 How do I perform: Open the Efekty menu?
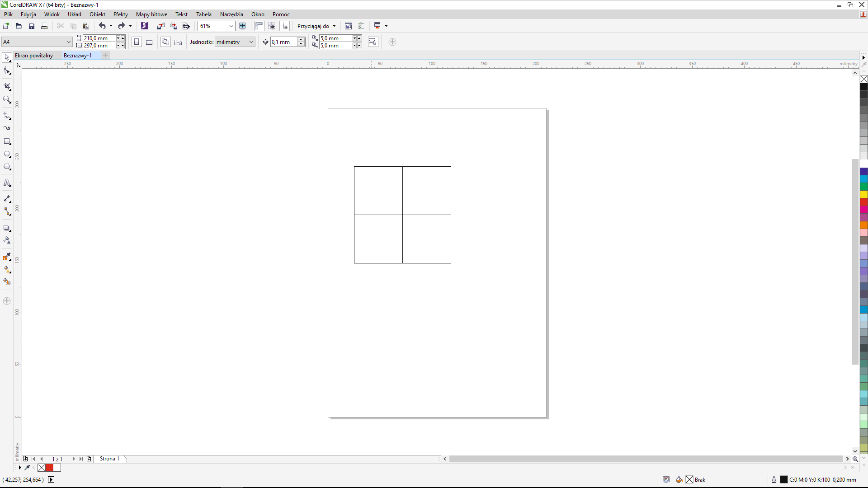pos(120,14)
